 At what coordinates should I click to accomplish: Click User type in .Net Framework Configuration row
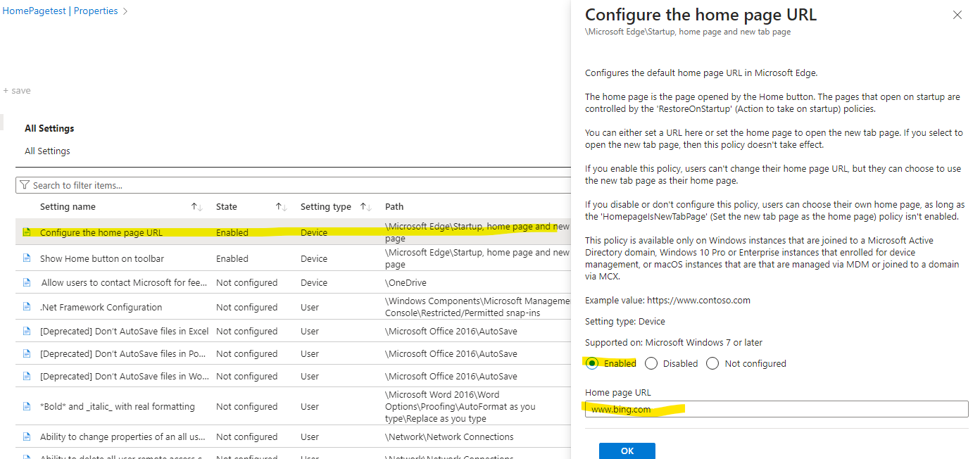point(310,307)
